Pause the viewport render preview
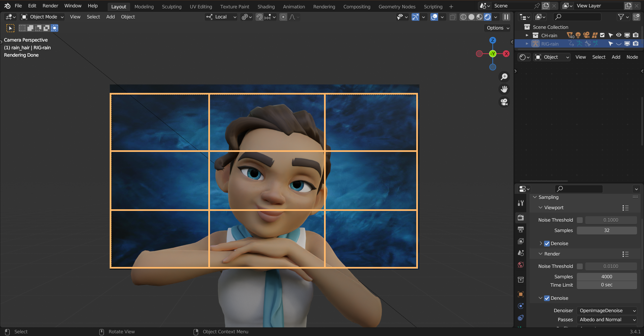This screenshot has height=336, width=644. click(506, 17)
